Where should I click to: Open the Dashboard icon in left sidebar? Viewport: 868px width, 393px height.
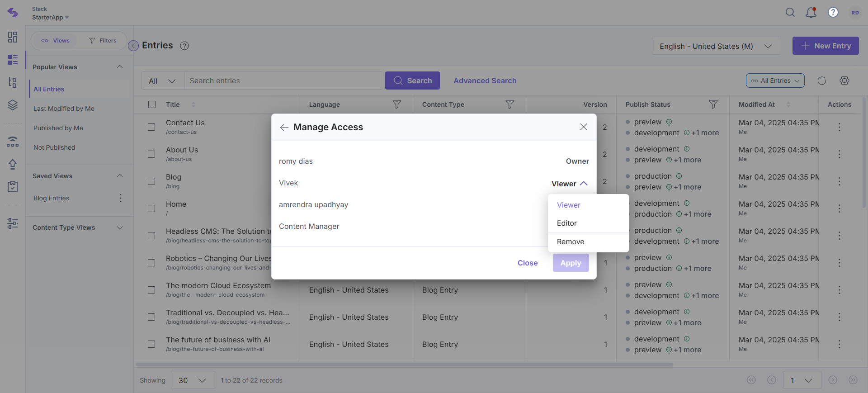(x=13, y=37)
